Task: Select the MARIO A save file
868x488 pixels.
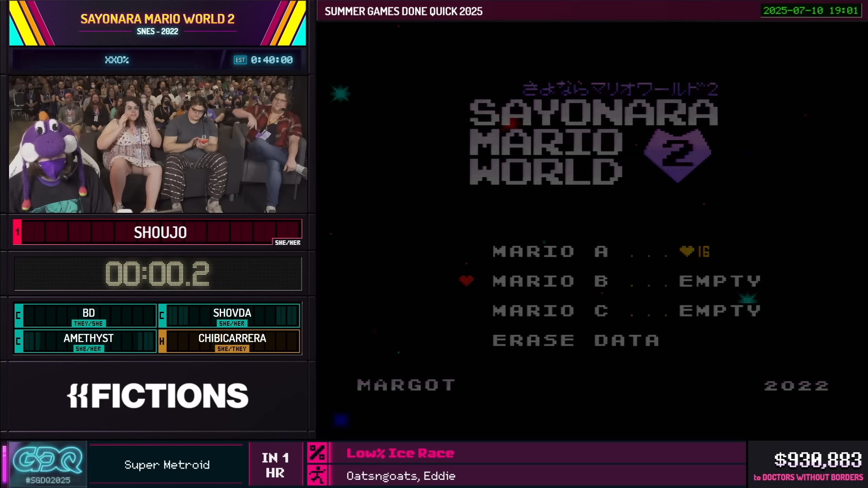Action: (x=601, y=252)
